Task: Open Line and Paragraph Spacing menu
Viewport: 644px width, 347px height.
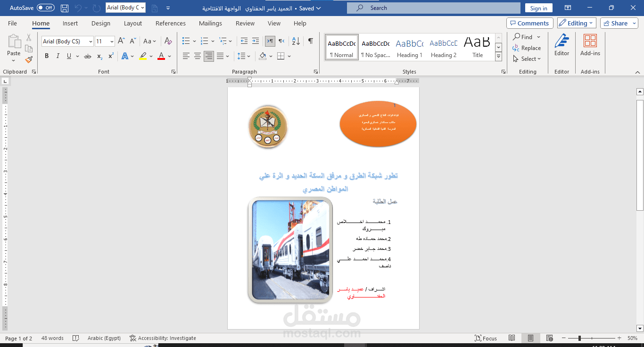Action: [x=244, y=56]
